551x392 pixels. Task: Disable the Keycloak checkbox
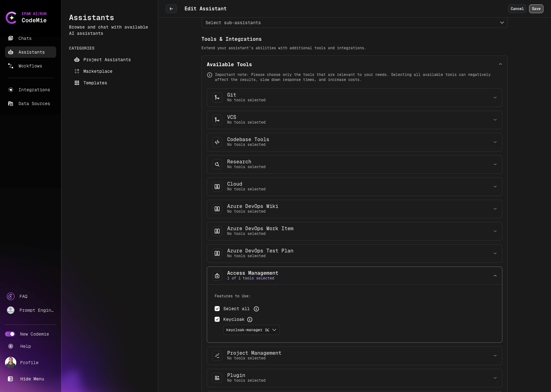(x=217, y=319)
